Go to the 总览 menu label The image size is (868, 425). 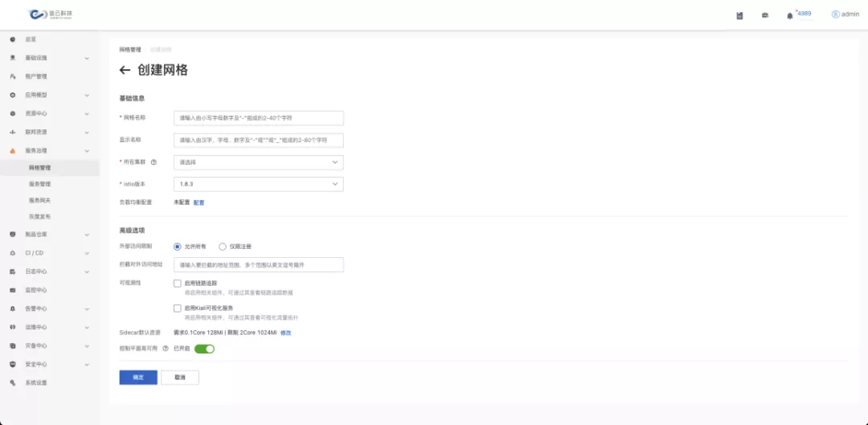coord(31,39)
